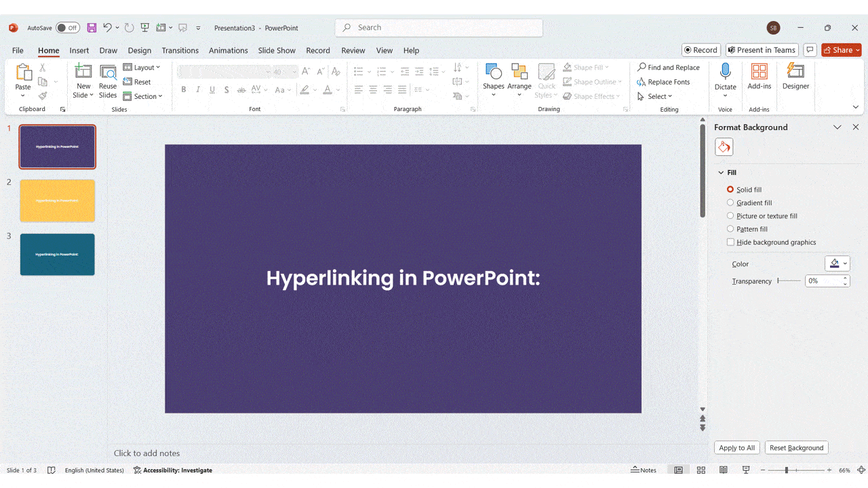Select the teal slide 3 thumbnail
868x488 pixels.
(x=58, y=254)
